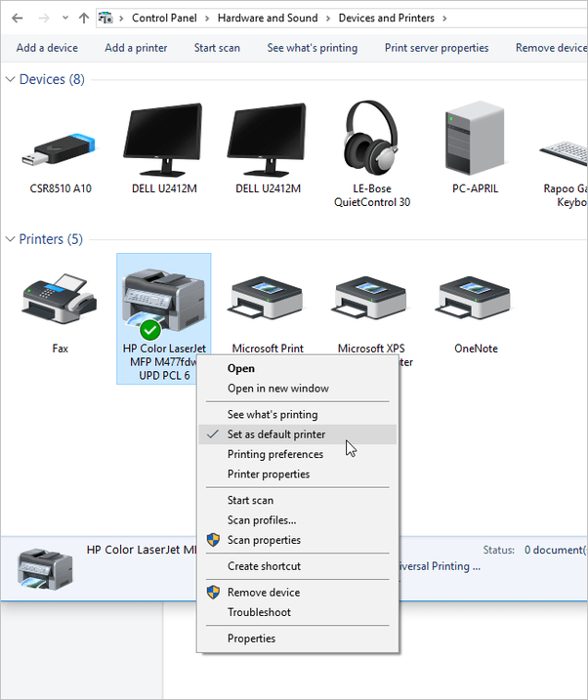
Task: Click the Forward navigation arrow
Action: 44,18
